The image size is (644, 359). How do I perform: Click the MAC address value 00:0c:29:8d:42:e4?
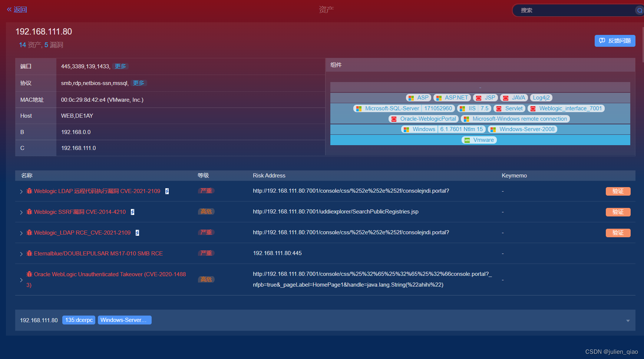pos(102,100)
